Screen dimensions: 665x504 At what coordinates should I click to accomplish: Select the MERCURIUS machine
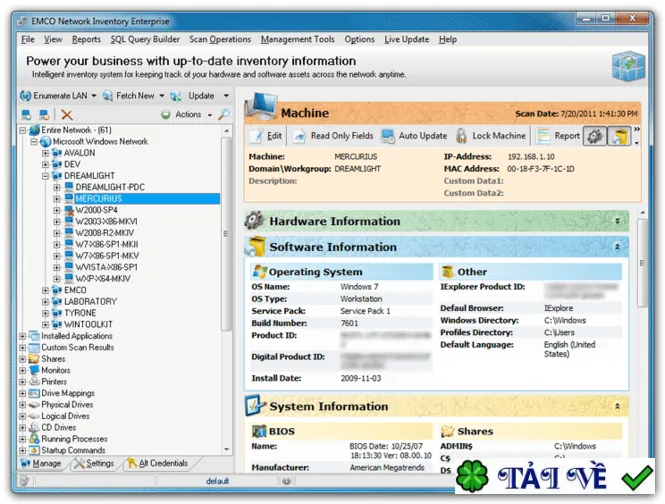coord(99,199)
